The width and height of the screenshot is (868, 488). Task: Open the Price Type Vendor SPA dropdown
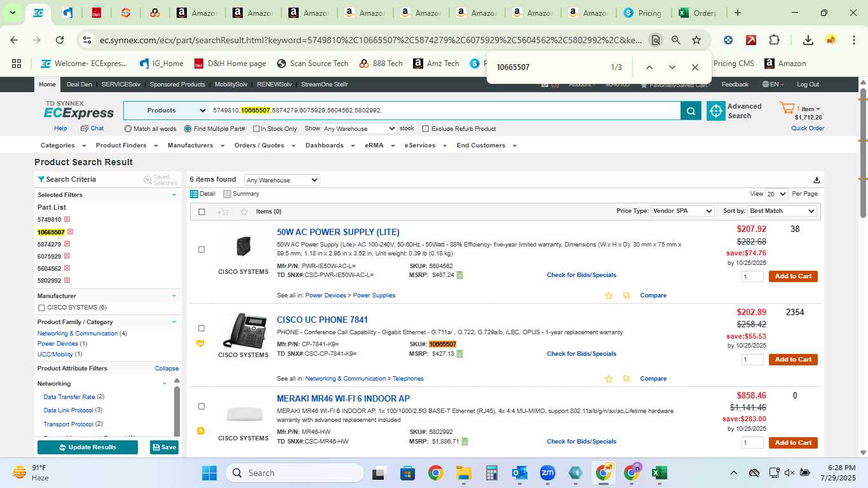click(x=683, y=211)
